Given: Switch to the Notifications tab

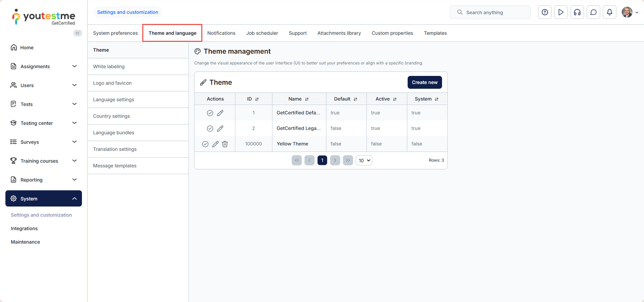Looking at the screenshot, I should coord(221,33).
